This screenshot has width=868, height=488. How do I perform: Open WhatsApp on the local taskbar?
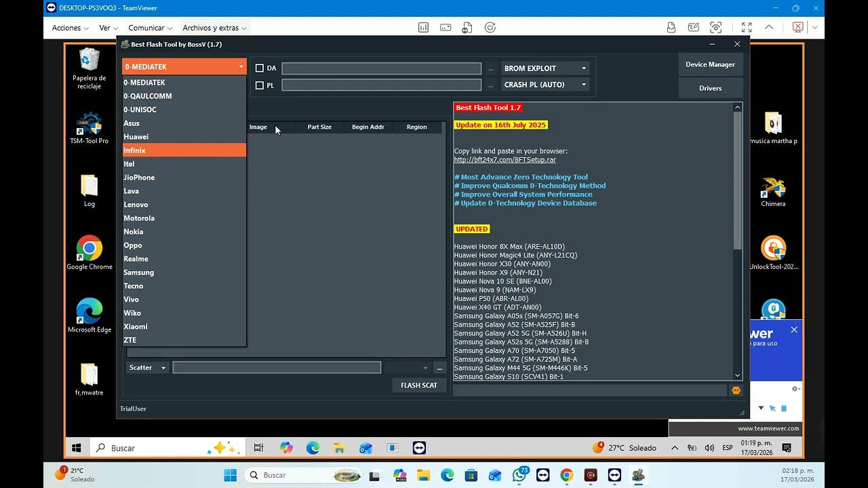pos(519,475)
